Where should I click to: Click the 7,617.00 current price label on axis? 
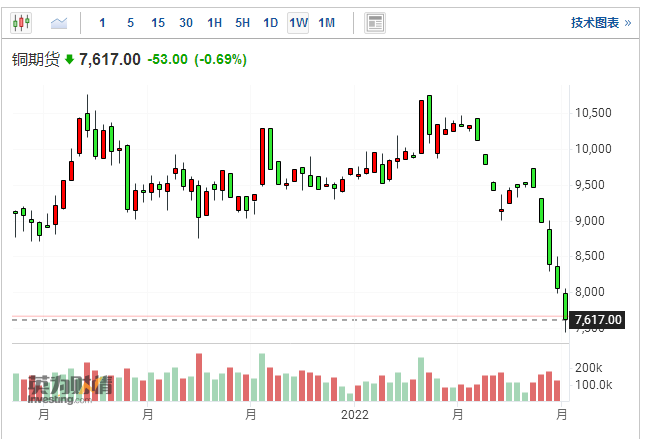pyautogui.click(x=599, y=320)
